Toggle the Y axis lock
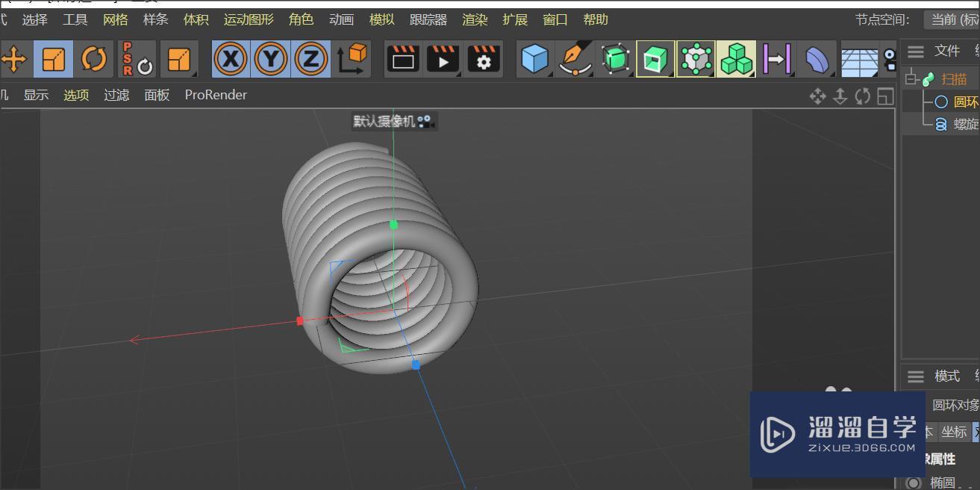980x490 pixels. [x=271, y=58]
